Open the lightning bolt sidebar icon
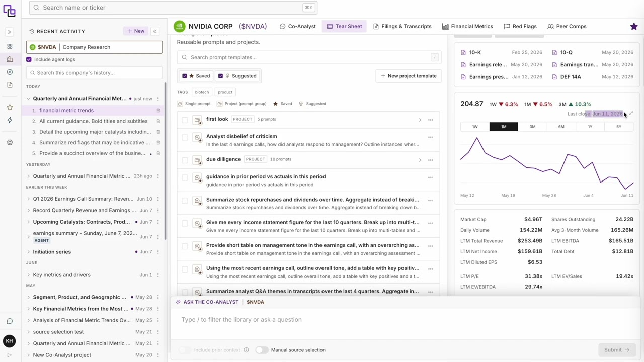The height and width of the screenshot is (362, 644). [10, 120]
